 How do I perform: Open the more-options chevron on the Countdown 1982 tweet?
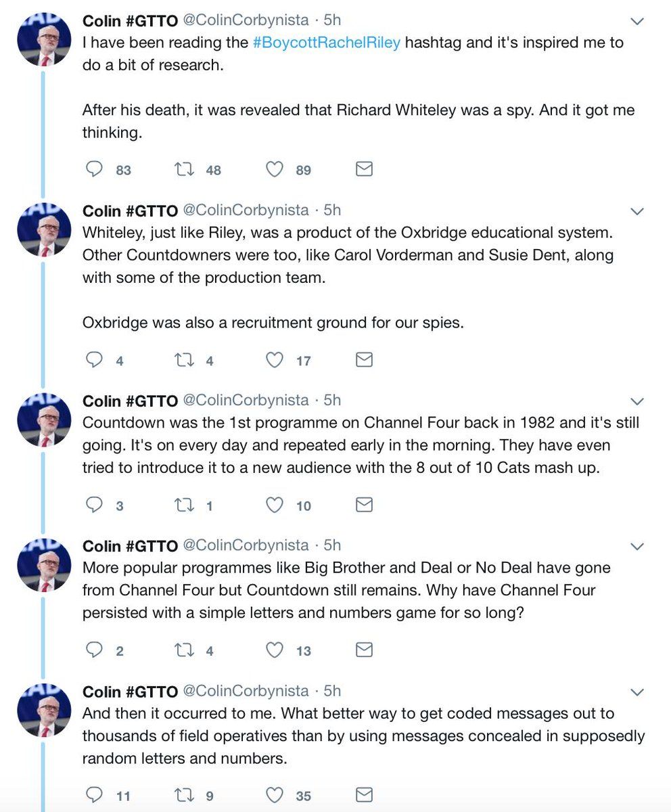pyautogui.click(x=637, y=401)
